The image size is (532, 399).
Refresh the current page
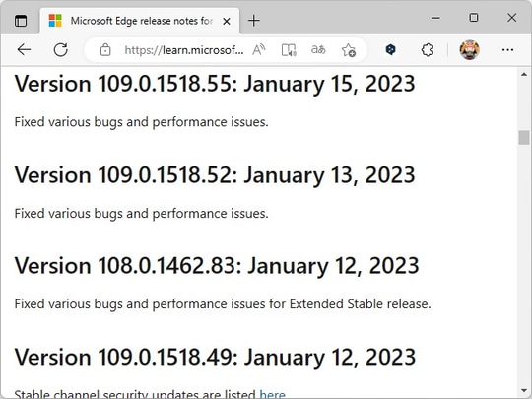pyautogui.click(x=61, y=50)
